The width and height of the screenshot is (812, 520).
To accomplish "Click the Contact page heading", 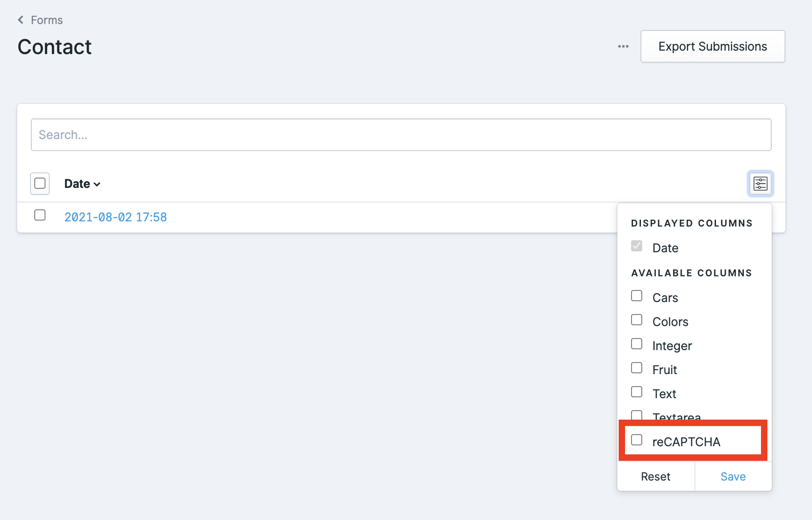I will coord(54,47).
